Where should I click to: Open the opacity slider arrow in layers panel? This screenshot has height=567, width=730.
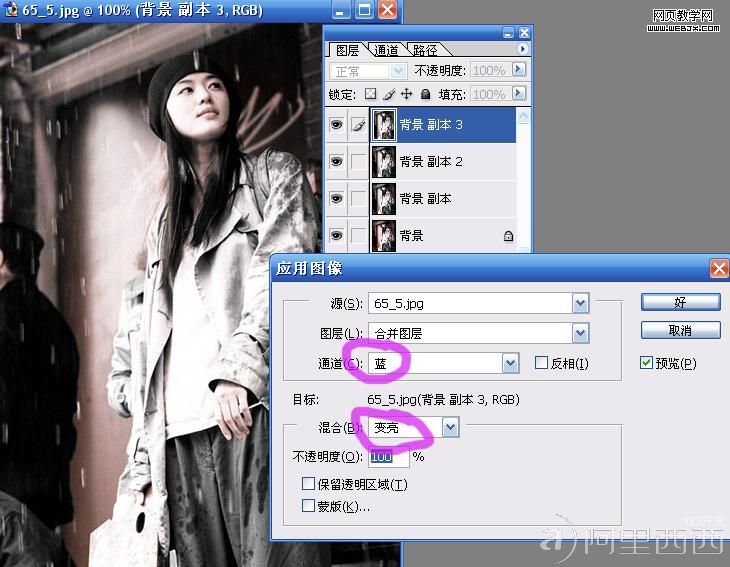(x=518, y=70)
